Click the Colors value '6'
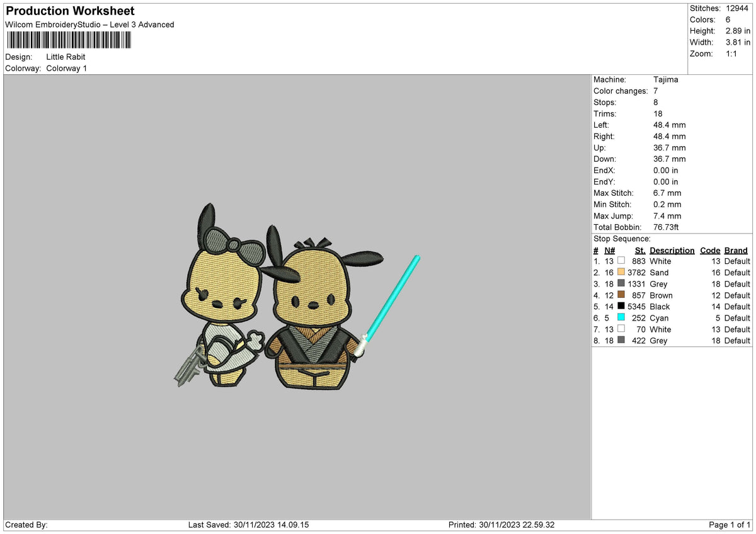The height and width of the screenshot is (534, 756). (728, 20)
